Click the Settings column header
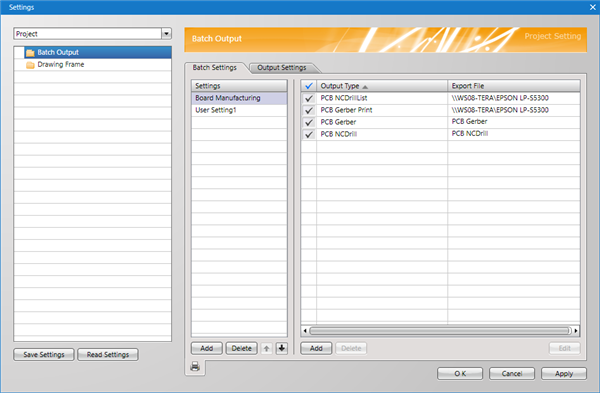This screenshot has height=393, width=600. point(239,86)
